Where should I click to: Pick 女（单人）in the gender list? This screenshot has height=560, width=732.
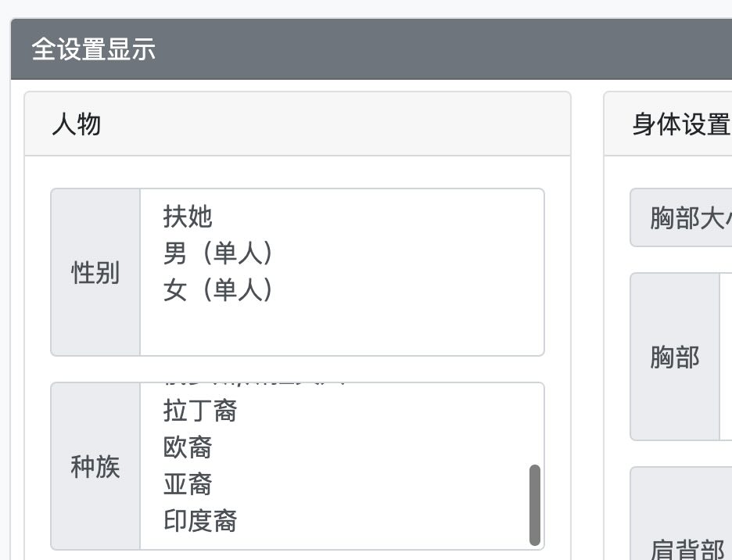pos(219,291)
